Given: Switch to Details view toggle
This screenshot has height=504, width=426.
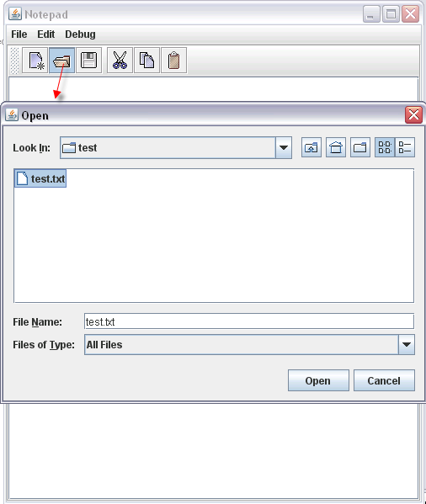Looking at the screenshot, I should tap(405, 147).
